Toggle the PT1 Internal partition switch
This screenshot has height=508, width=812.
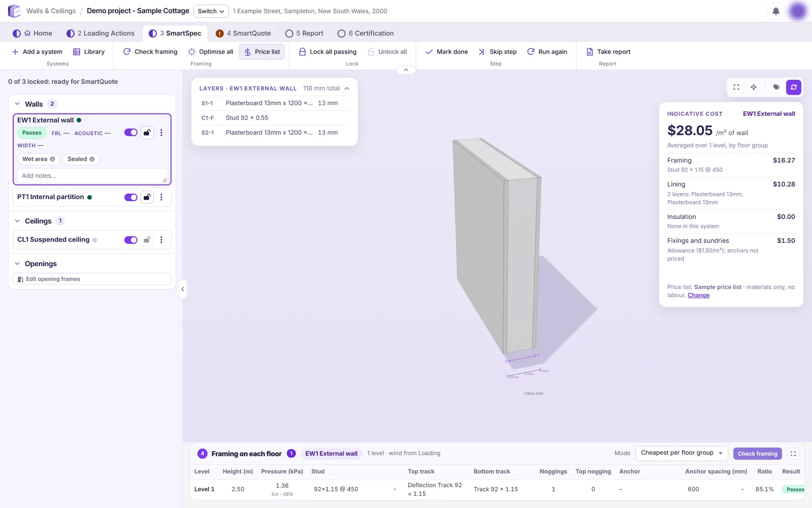click(x=131, y=197)
